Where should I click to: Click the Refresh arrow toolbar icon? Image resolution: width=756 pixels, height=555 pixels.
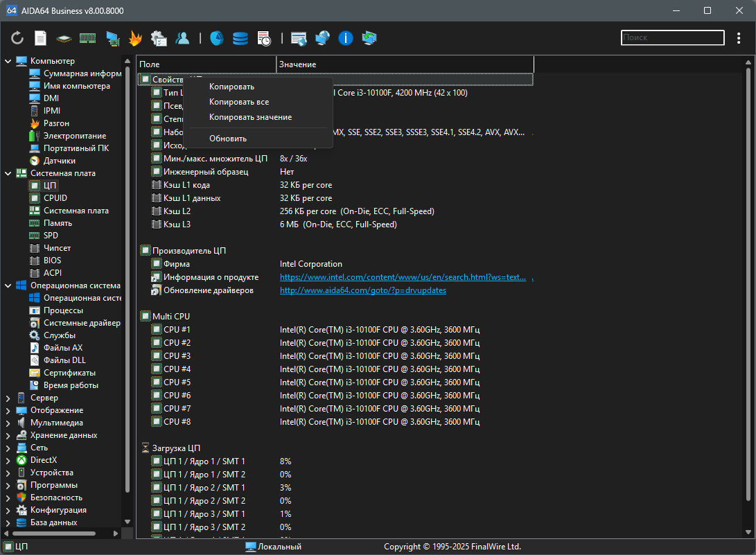(17, 37)
